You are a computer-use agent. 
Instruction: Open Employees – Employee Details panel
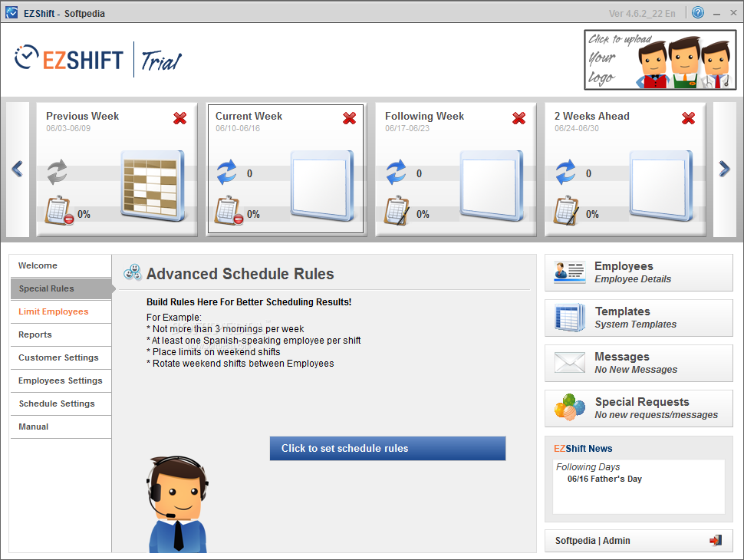(x=639, y=272)
